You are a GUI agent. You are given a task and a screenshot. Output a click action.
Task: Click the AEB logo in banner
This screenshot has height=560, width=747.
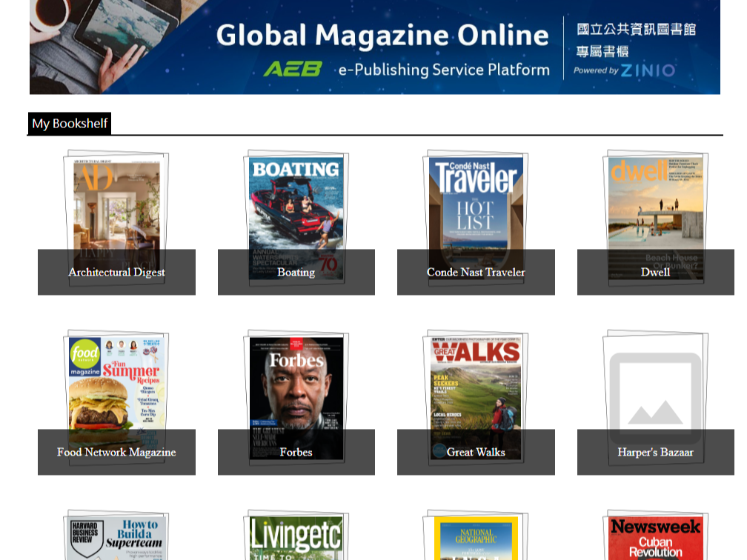[293, 69]
